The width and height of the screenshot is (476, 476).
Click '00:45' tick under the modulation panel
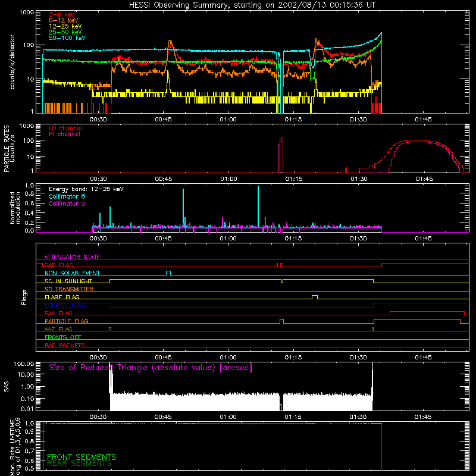(163, 239)
